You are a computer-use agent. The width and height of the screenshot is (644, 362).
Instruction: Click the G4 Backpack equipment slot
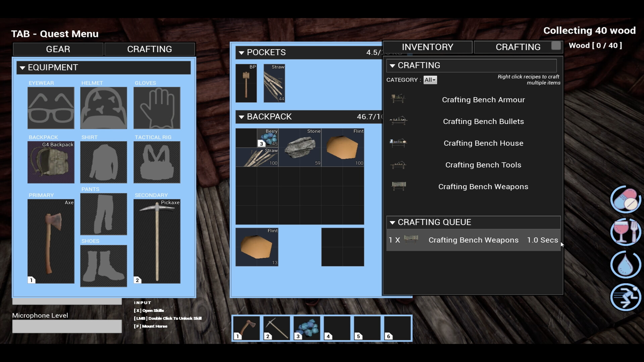click(51, 162)
